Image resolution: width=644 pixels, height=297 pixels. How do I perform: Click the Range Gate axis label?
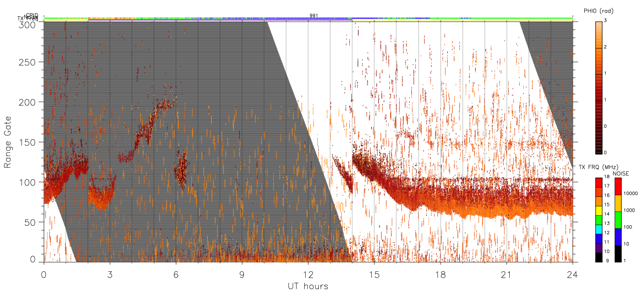click(x=8, y=142)
